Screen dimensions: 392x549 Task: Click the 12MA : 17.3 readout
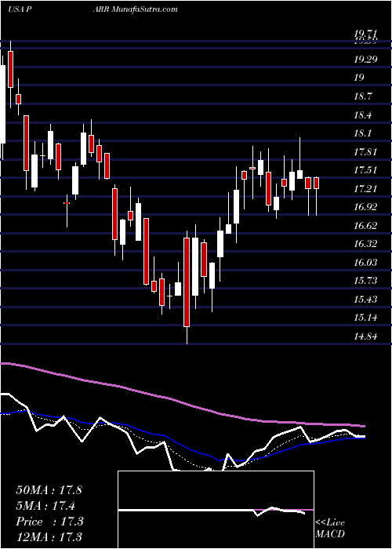(49, 536)
